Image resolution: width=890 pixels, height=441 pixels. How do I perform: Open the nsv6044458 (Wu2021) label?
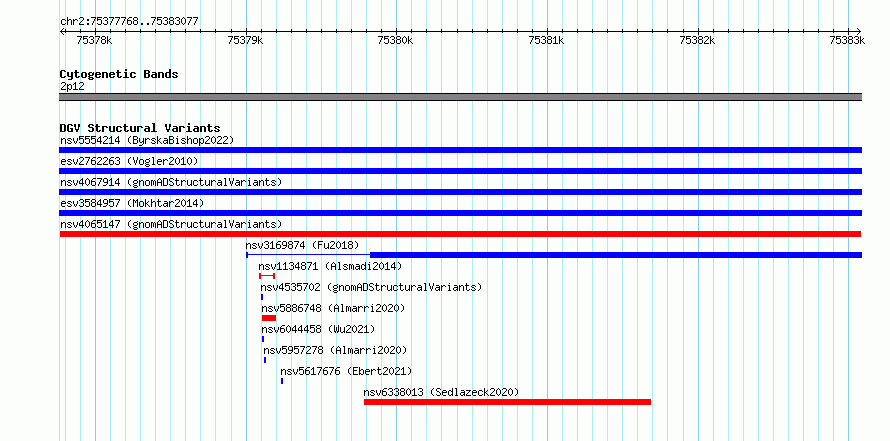click(318, 329)
